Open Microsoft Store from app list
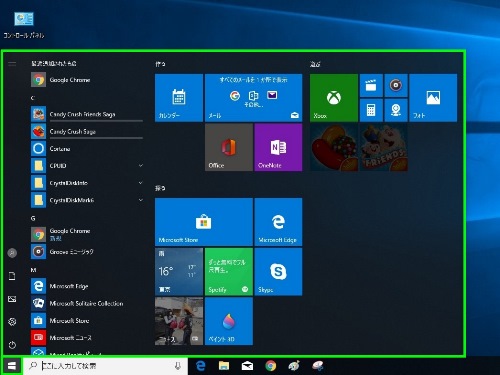The image size is (500, 375). point(87,321)
